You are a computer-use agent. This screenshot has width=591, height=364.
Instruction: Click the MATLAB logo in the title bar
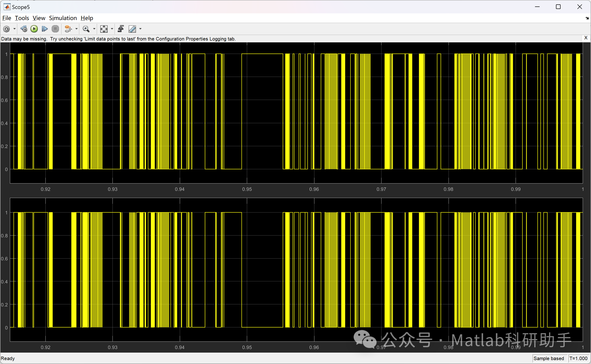7,7
